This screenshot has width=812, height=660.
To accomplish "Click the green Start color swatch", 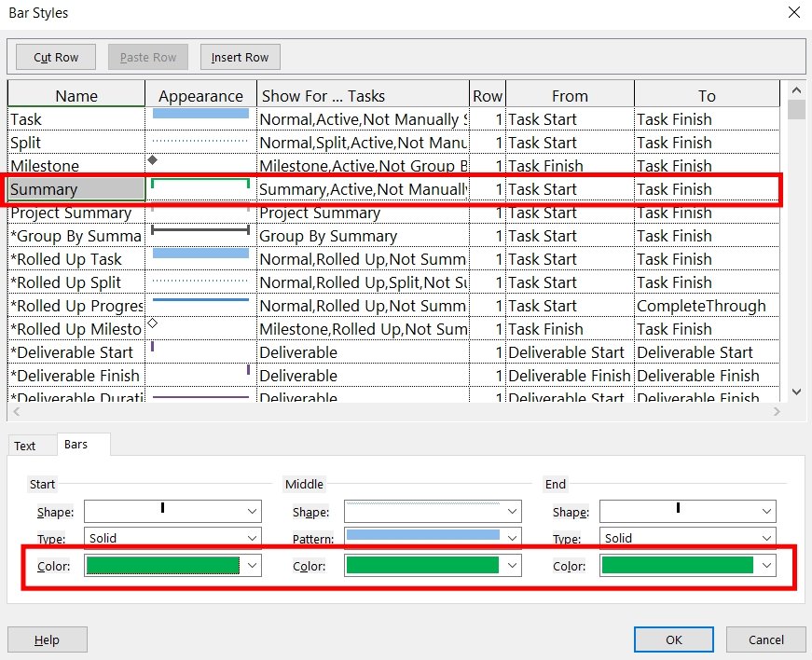I will (x=163, y=565).
